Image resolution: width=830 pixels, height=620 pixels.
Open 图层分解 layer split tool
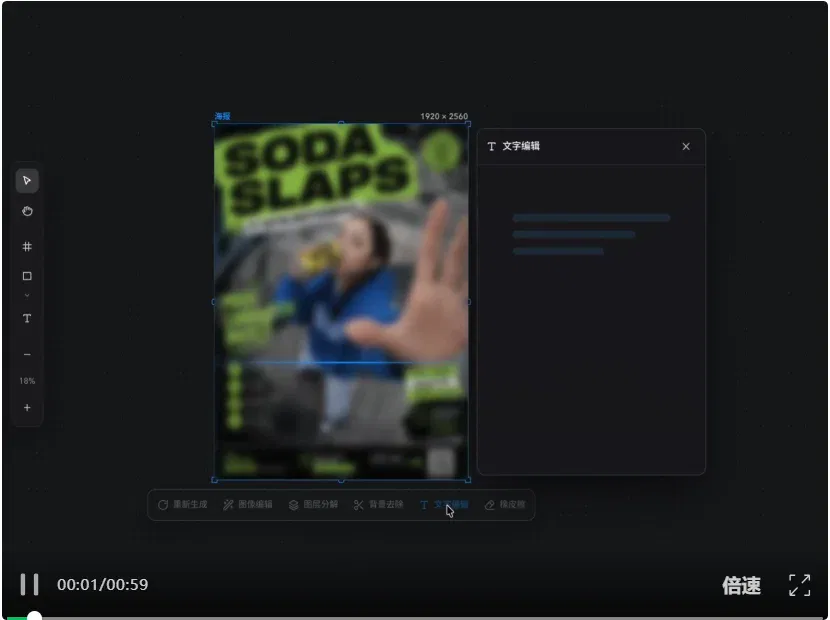pyautogui.click(x=313, y=505)
